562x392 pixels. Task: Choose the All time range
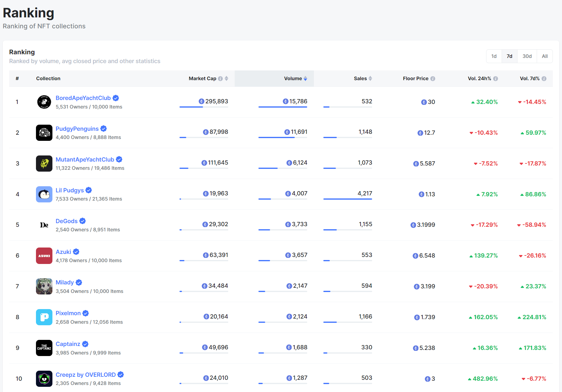[545, 56]
